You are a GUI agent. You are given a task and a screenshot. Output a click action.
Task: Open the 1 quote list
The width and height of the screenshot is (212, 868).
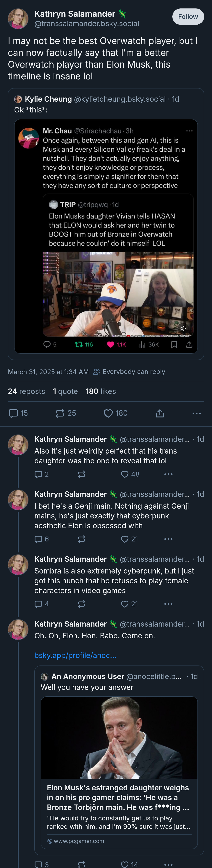(x=65, y=391)
